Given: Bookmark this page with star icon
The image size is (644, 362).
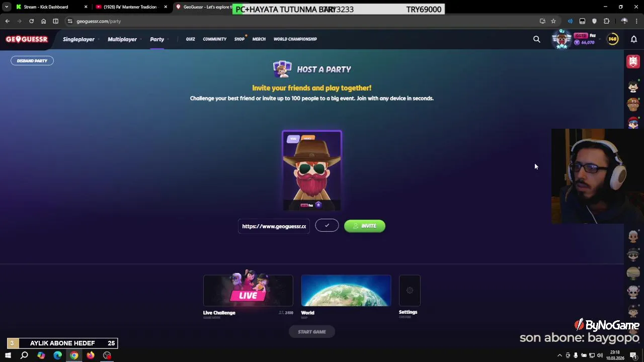Looking at the screenshot, I should (x=553, y=21).
